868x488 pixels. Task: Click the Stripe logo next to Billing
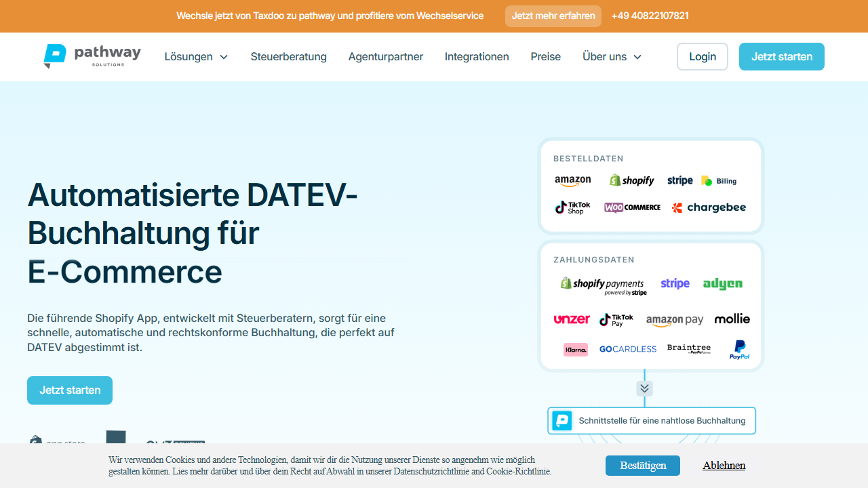[679, 180]
